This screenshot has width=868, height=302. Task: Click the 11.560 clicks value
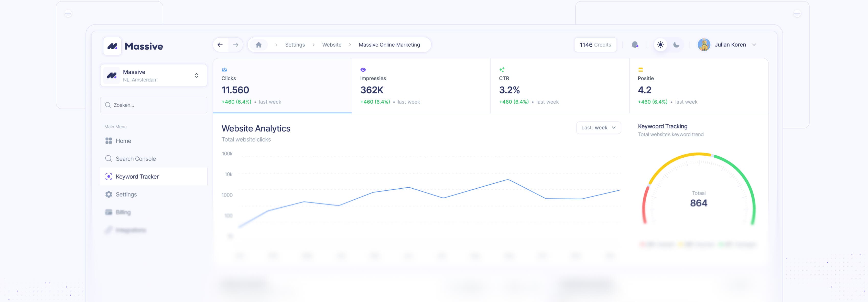[235, 90]
